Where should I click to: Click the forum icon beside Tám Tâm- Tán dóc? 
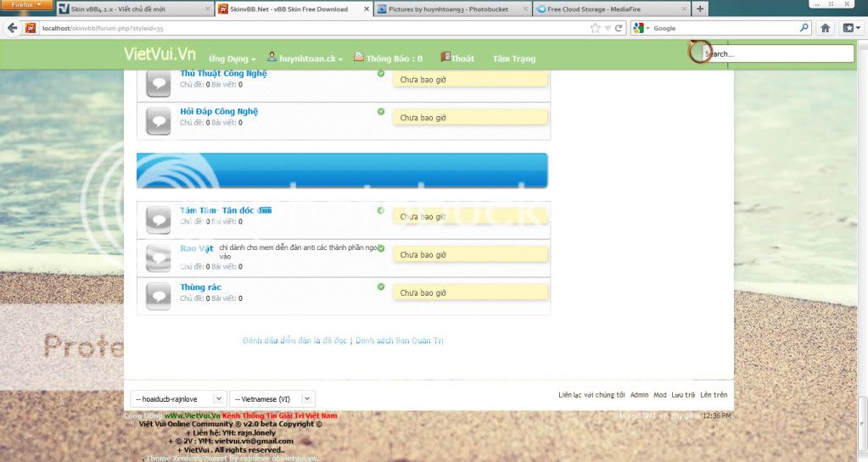point(159,220)
